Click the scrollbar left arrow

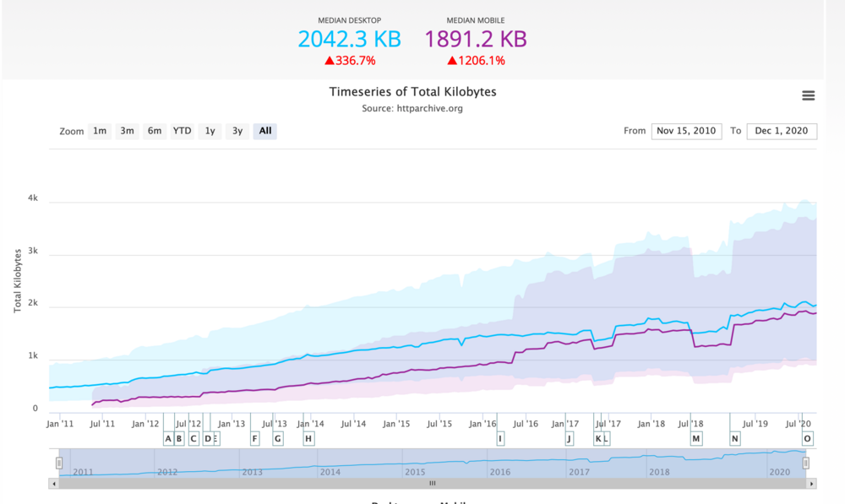54,484
